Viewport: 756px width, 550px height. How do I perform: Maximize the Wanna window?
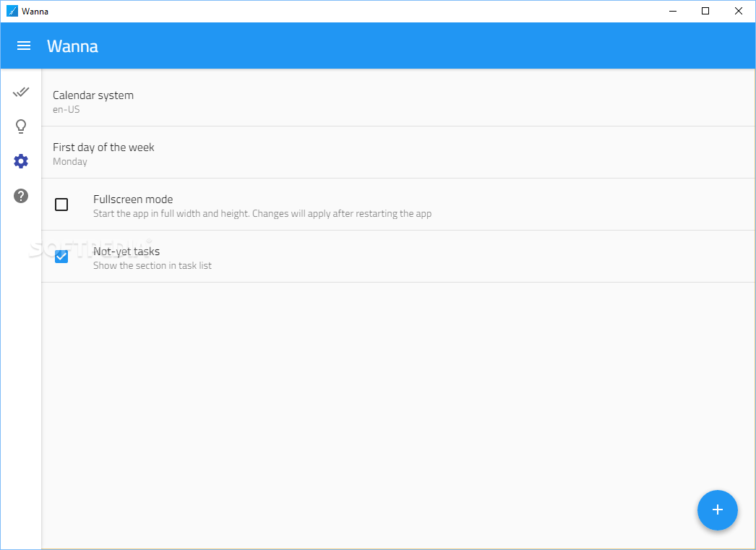point(705,11)
